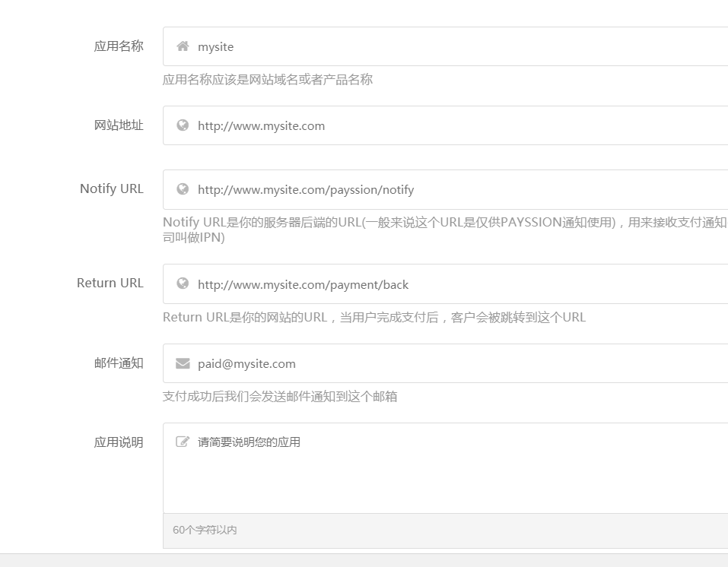
Task: Click the home icon in 应用名称 field
Action: [x=182, y=46]
